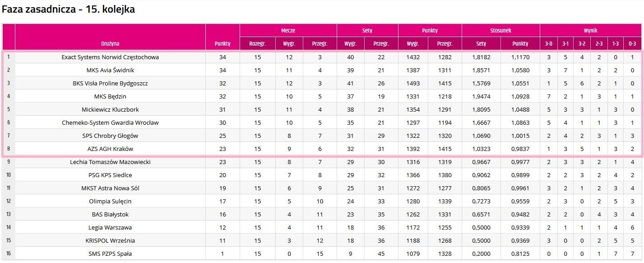Open Mickiewicz Kluczbork team entry
This screenshot has width=644, height=263.
pyautogui.click(x=110, y=110)
